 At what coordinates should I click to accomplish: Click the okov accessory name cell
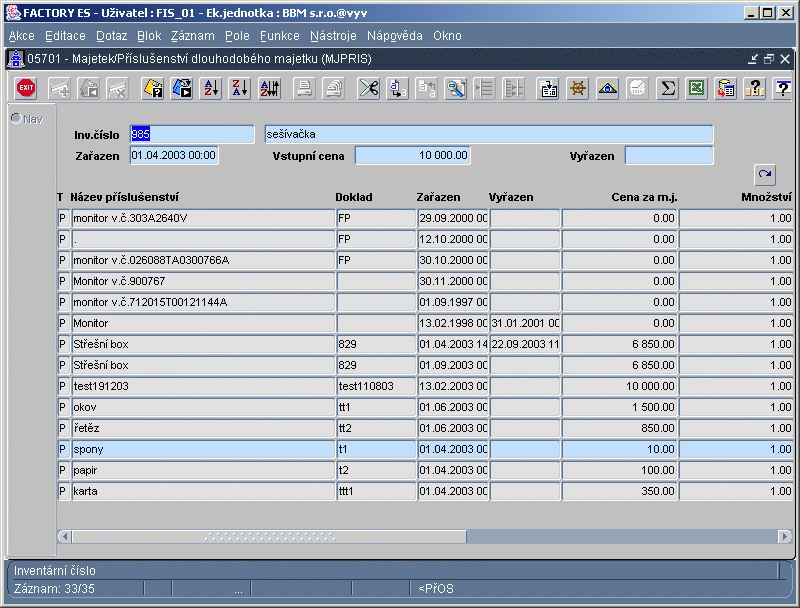click(203, 407)
